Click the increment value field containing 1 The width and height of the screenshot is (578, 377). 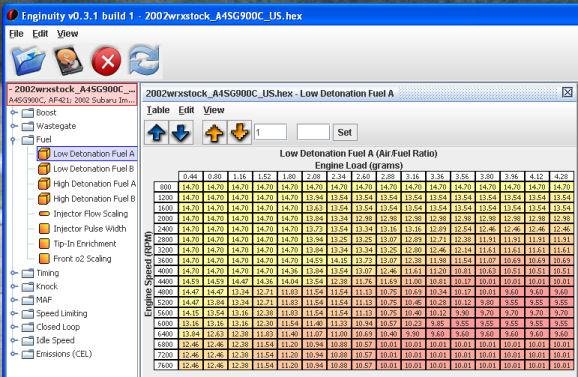click(270, 132)
